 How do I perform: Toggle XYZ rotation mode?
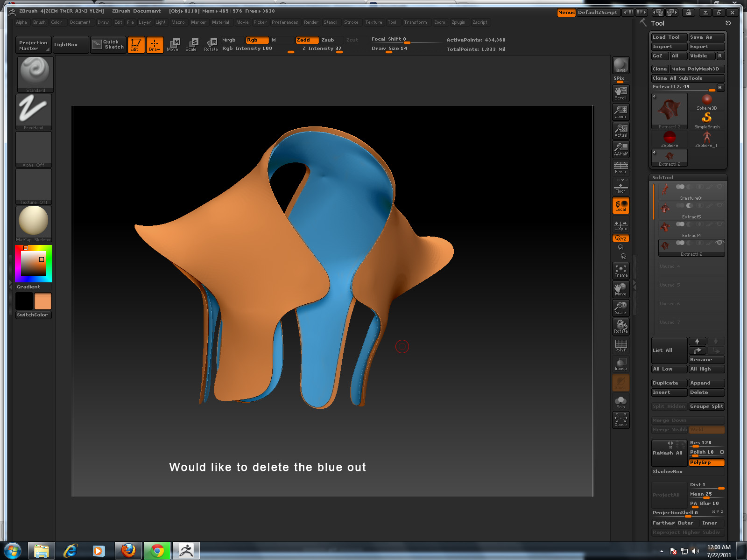(x=620, y=238)
